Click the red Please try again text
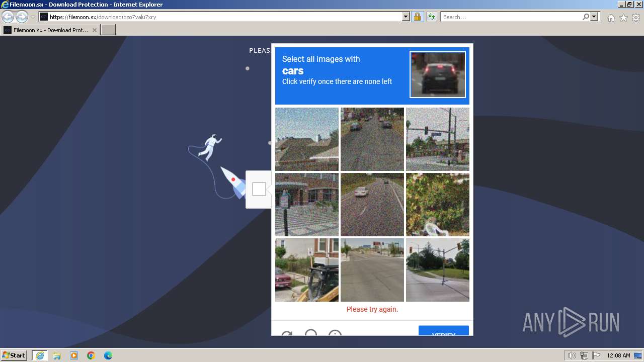This screenshot has height=362, width=644. tap(372, 309)
